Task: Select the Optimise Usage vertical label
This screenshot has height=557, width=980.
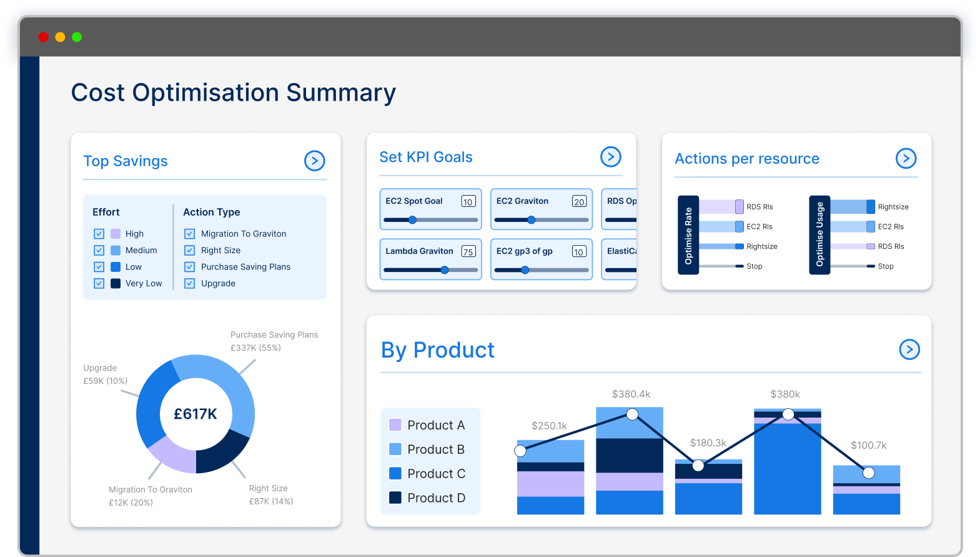Action: coord(819,235)
